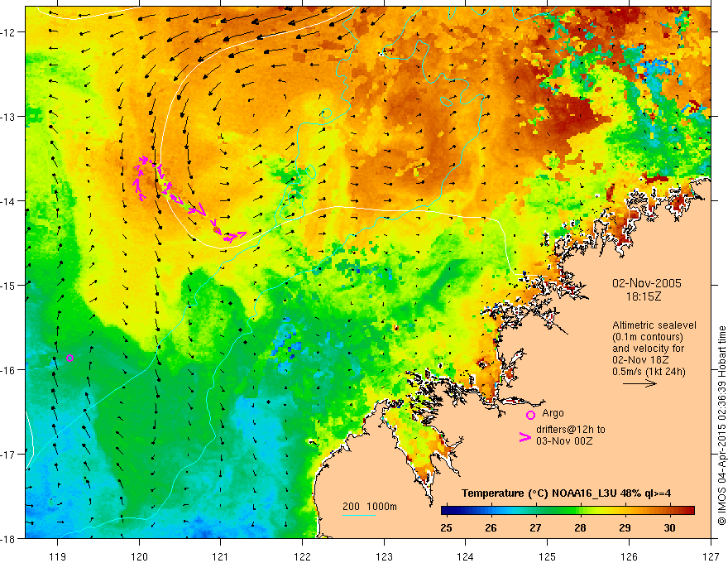Click the 'drifters@12h to' legend text
The height and width of the screenshot is (563, 728).
click(571, 429)
